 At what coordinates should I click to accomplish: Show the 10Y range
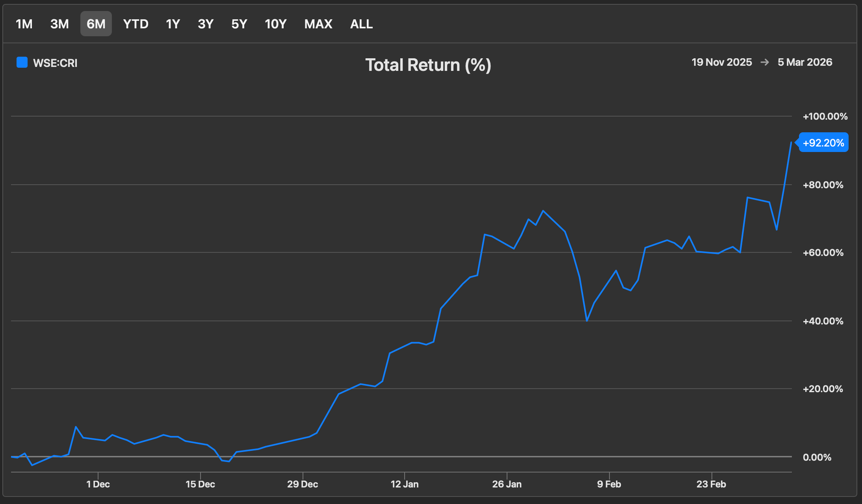tap(275, 24)
